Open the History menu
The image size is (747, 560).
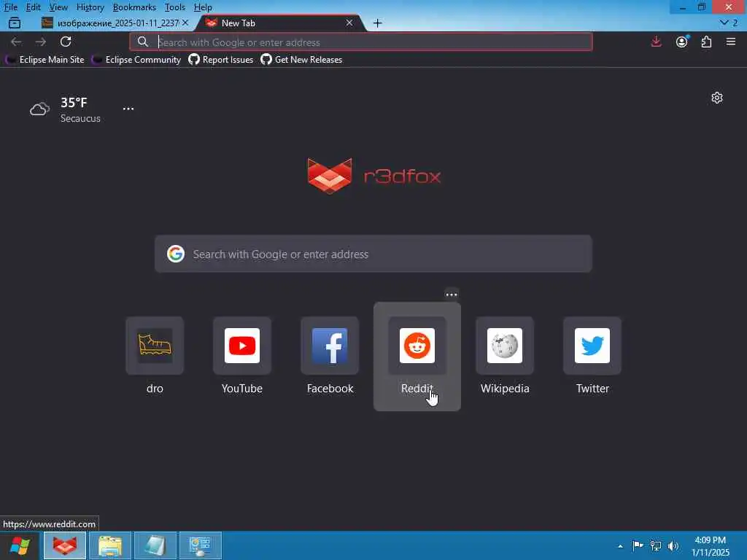pyautogui.click(x=90, y=7)
